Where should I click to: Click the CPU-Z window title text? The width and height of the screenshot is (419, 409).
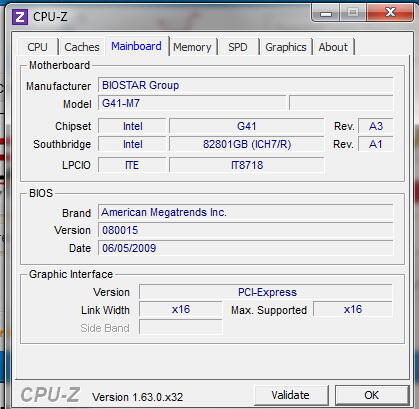pos(50,17)
